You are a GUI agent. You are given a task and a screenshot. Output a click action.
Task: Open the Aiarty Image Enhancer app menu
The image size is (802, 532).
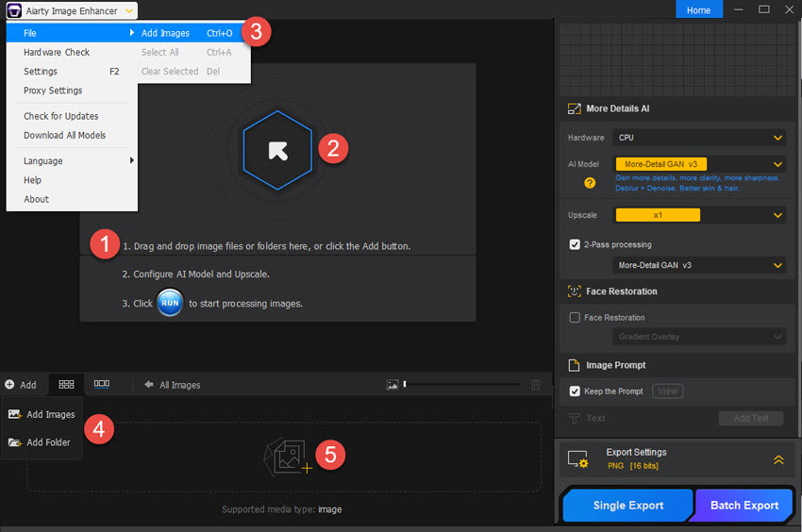coord(72,10)
